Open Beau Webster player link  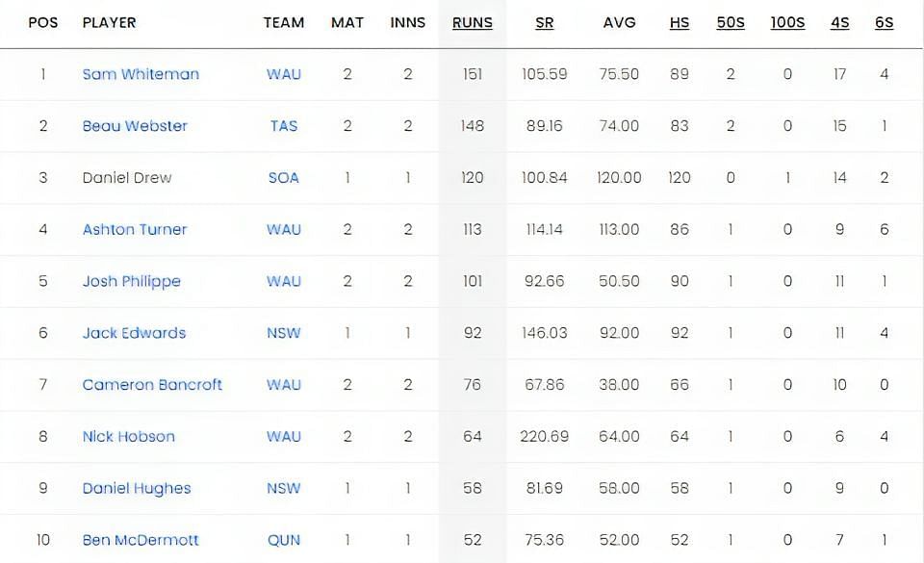pyautogui.click(x=135, y=126)
